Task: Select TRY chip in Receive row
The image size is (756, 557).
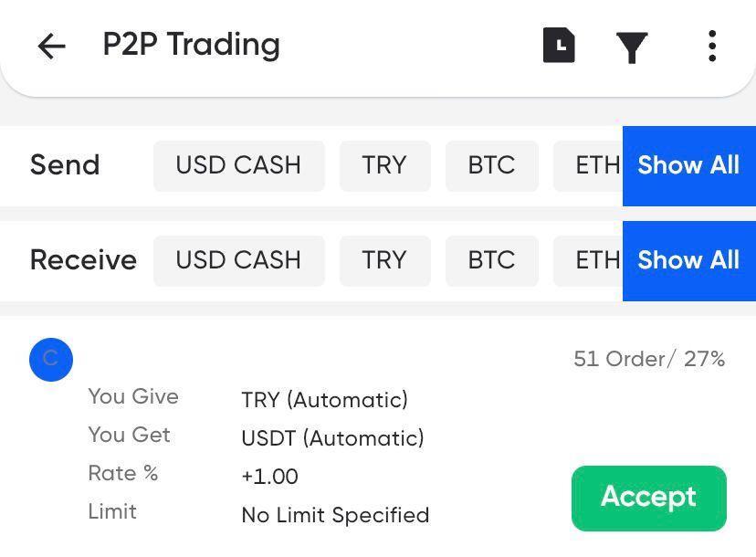Action: pos(384,260)
